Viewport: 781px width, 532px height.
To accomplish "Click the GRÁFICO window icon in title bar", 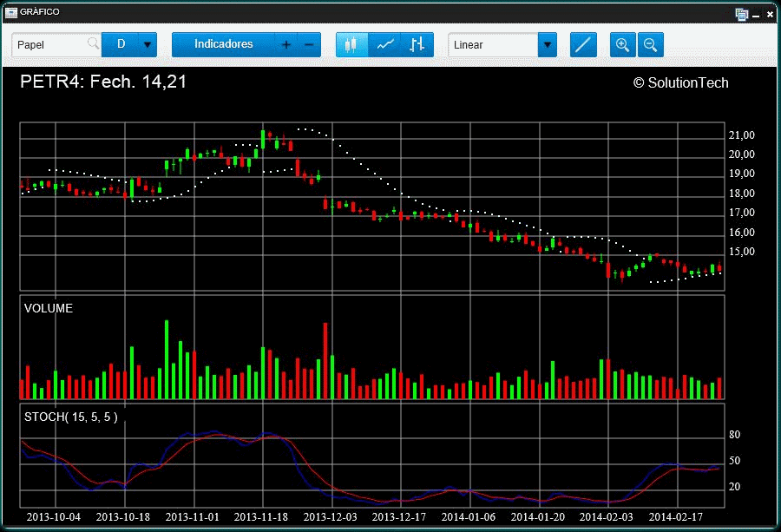I will pos(11,12).
